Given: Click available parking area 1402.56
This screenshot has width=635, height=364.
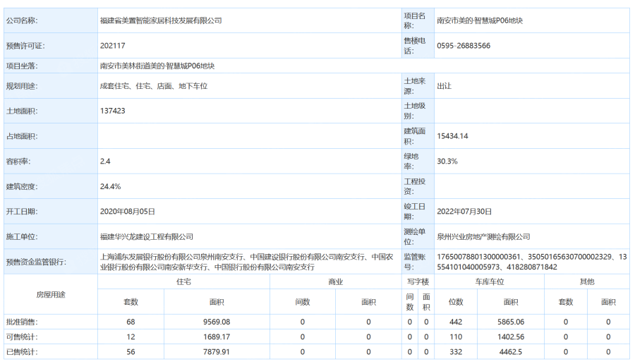Looking at the screenshot, I should tap(511, 337).
